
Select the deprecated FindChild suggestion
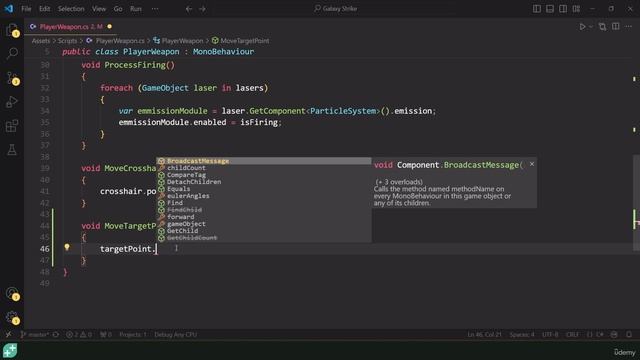pos(264,210)
